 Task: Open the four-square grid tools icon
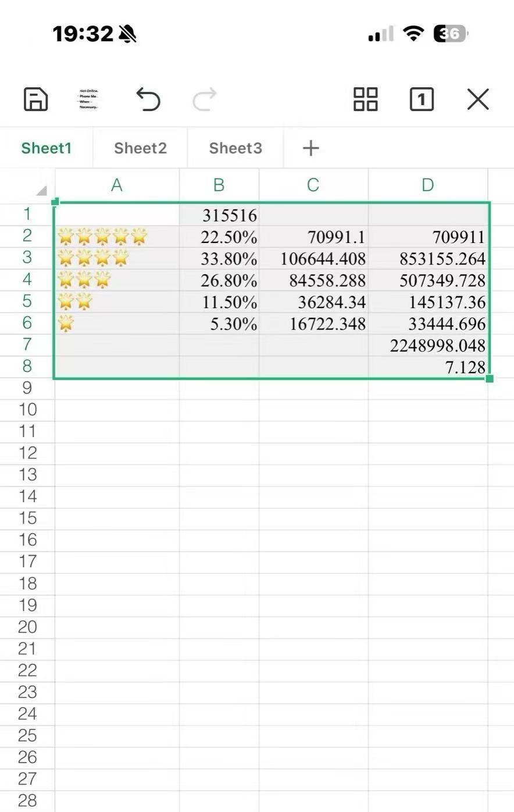pos(366,99)
